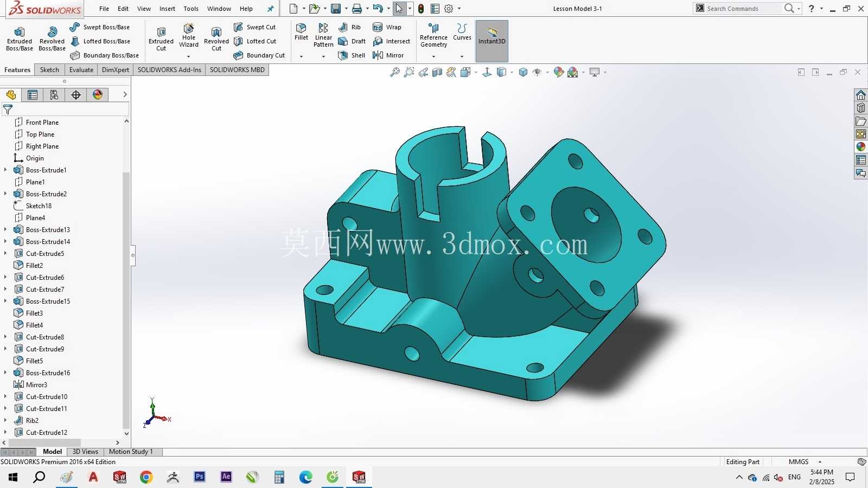Open the Insert menu
This screenshot has width=868, height=488.
tap(167, 9)
